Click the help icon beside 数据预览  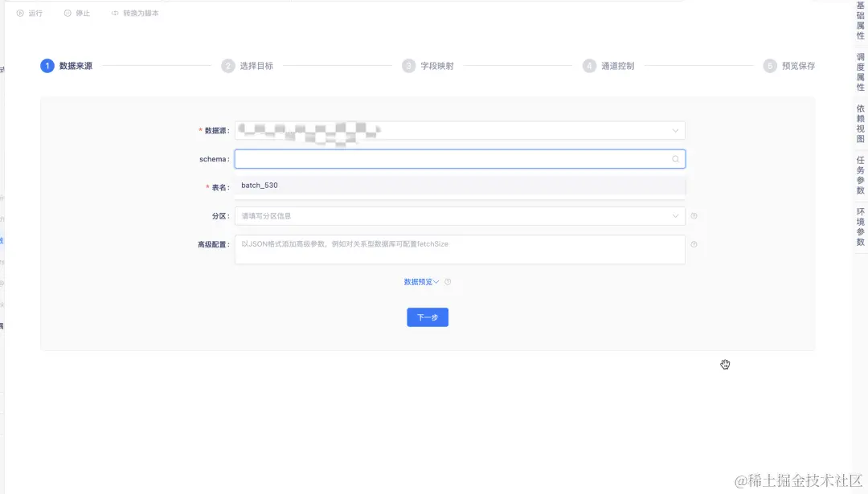pos(448,282)
